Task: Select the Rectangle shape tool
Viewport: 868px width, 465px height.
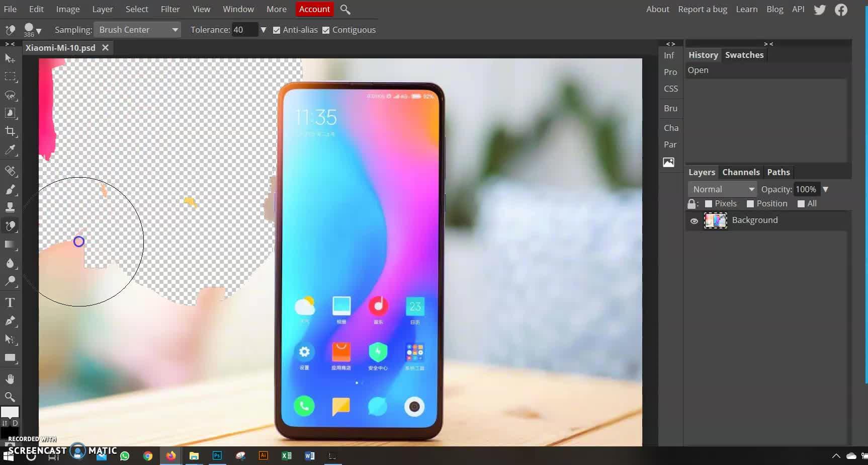Action: coord(10,358)
